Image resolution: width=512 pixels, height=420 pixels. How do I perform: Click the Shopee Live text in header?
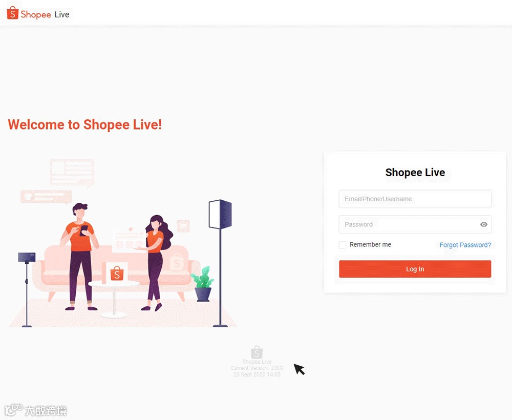click(45, 14)
